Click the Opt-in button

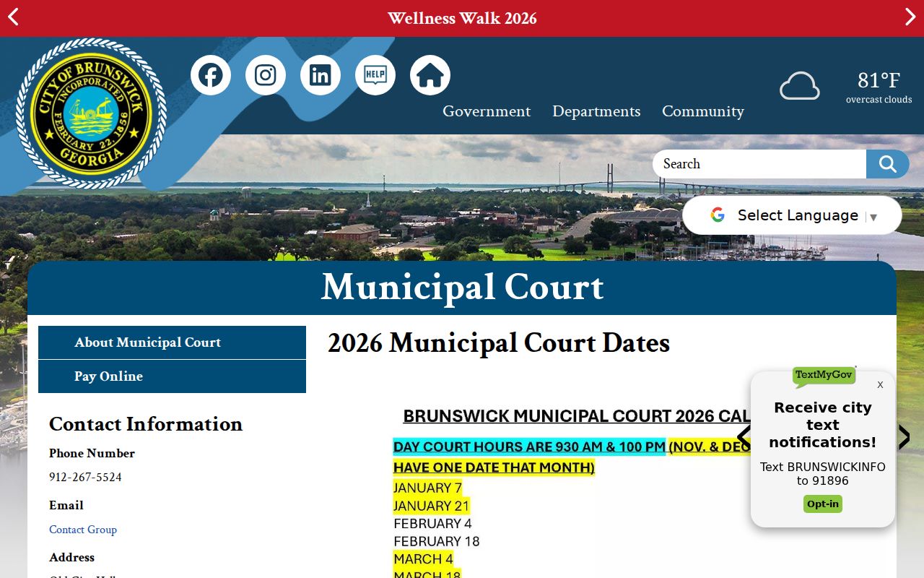823,504
